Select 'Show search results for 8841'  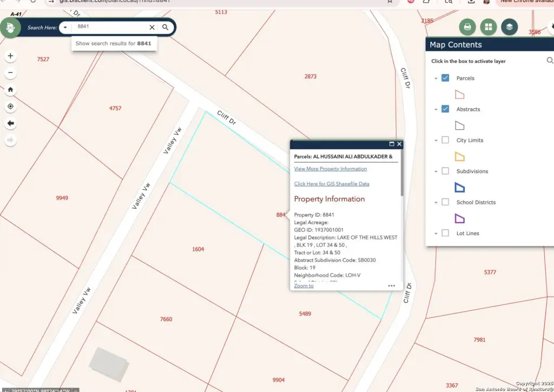pyautogui.click(x=114, y=43)
